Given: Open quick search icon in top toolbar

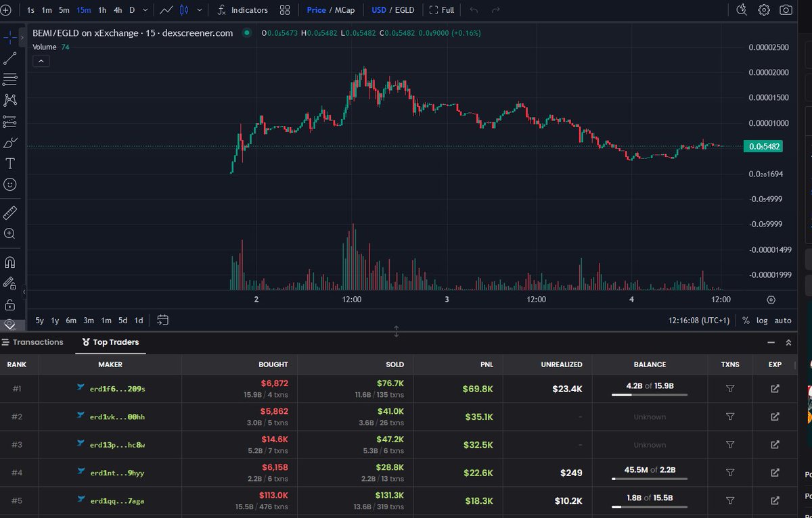Looking at the screenshot, I should tap(742, 10).
